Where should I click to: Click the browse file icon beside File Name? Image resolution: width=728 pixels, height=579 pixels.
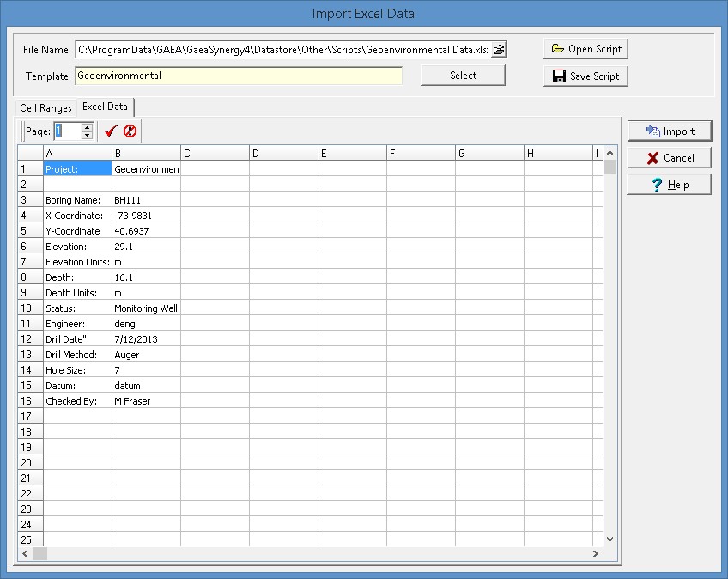(498, 50)
